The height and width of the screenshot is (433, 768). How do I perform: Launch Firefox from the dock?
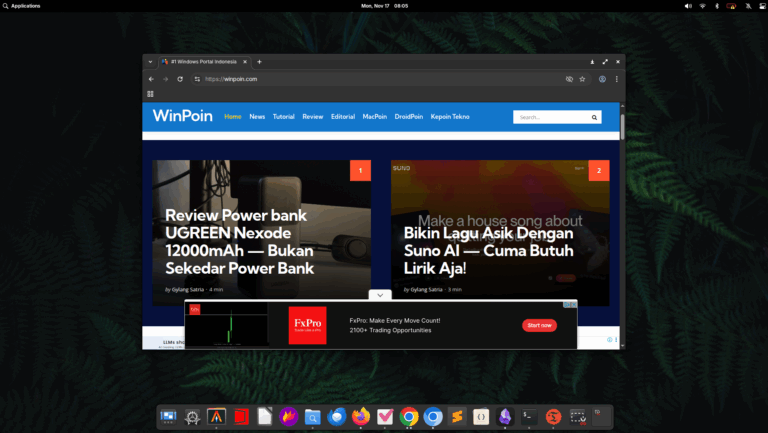pyautogui.click(x=361, y=416)
